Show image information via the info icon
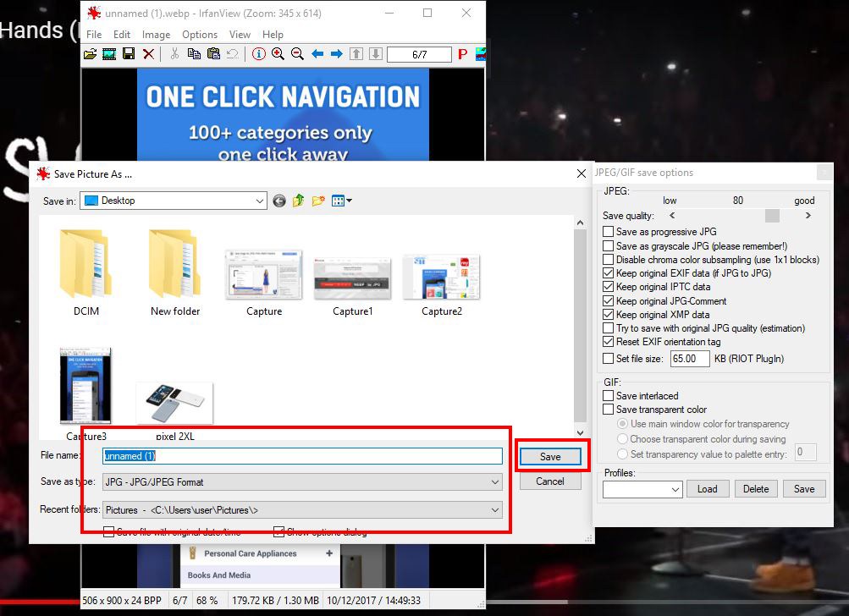Viewport: 849px width, 616px height. point(259,53)
